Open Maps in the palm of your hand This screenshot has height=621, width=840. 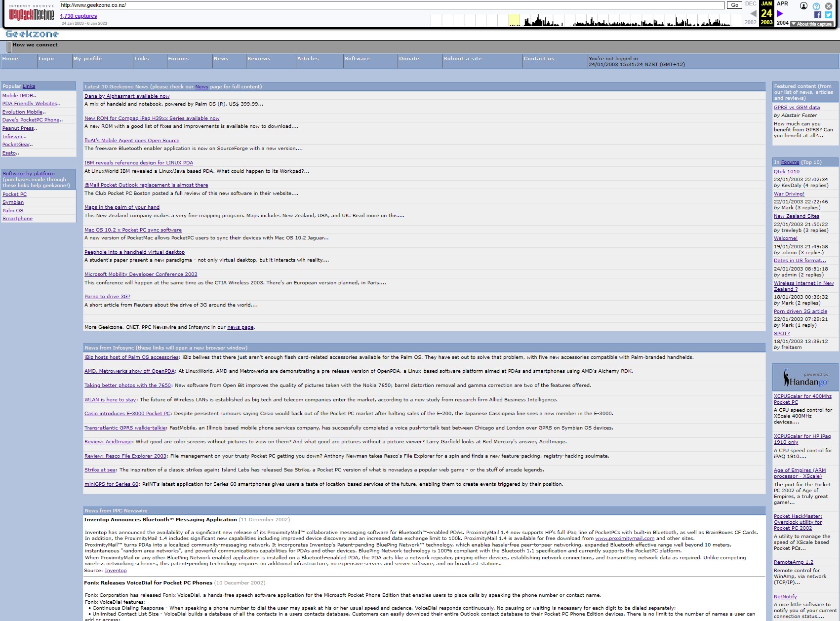coord(122,207)
